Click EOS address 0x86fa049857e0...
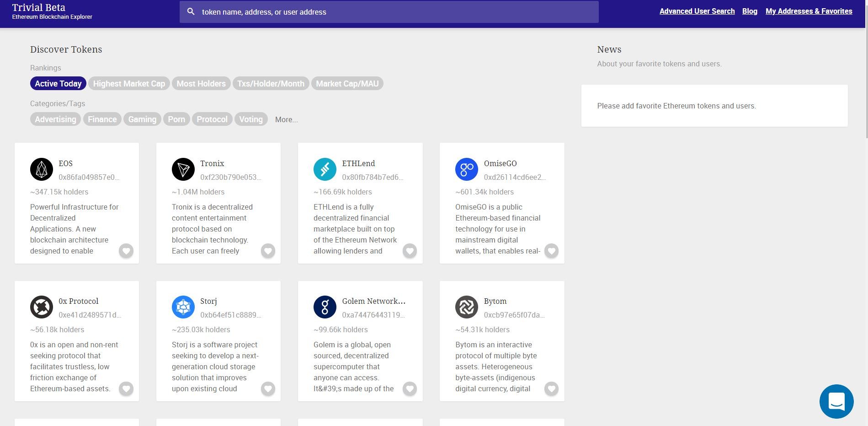 pyautogui.click(x=89, y=177)
